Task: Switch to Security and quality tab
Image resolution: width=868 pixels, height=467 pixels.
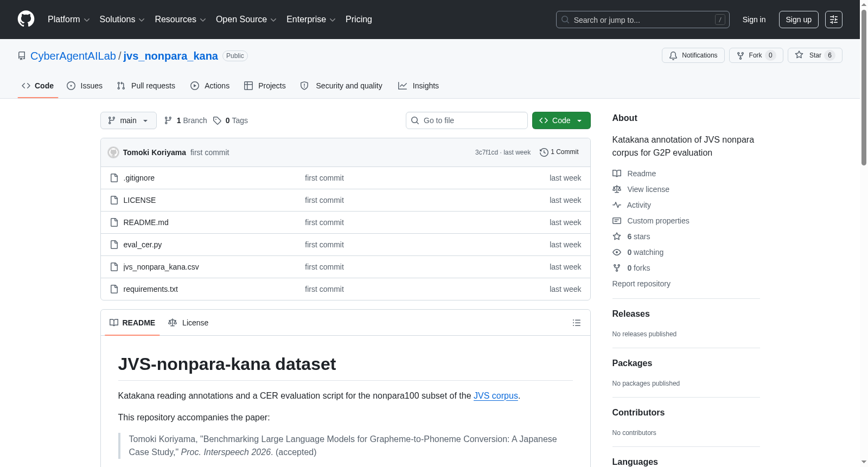Action: (x=341, y=86)
